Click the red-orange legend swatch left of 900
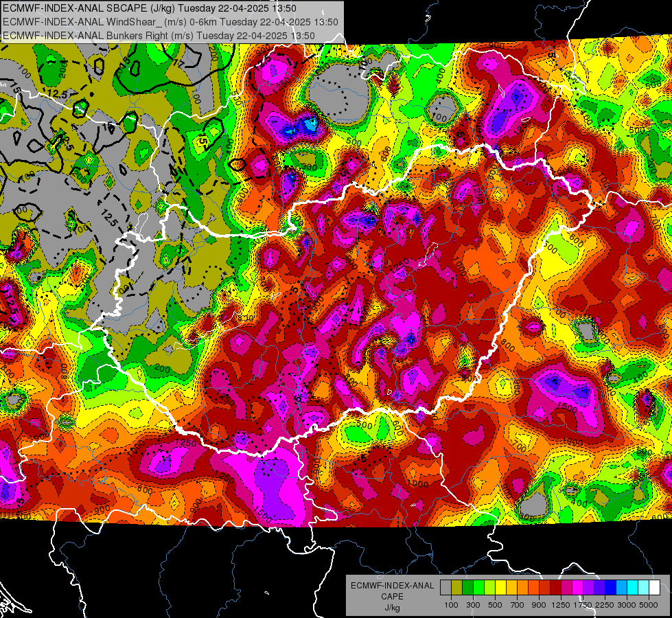672x618 pixels. pos(533,587)
